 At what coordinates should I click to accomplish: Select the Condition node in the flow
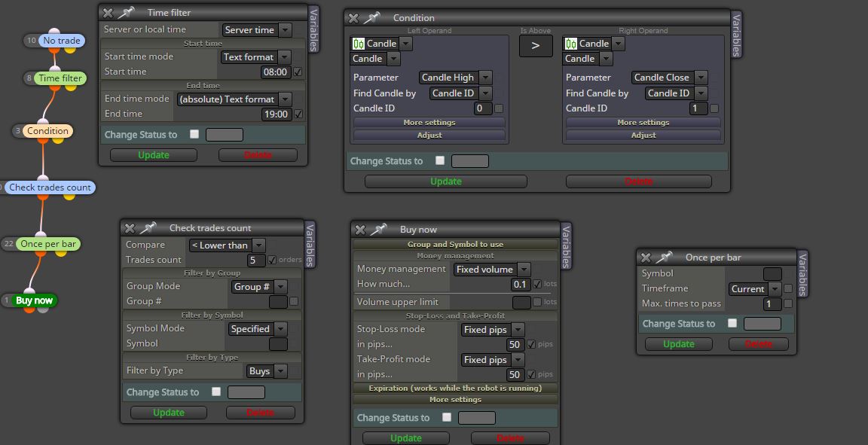click(x=47, y=130)
